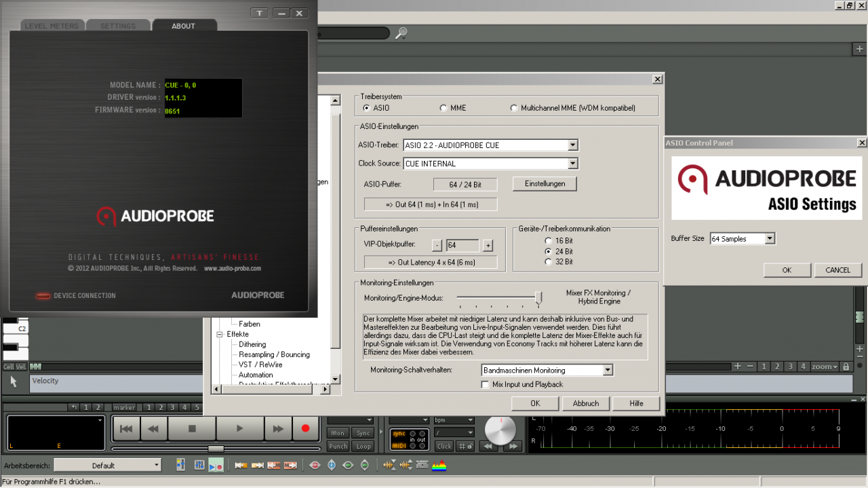Stop playback with the transport stop button
Viewport: 868px width, 488px height.
(192, 428)
